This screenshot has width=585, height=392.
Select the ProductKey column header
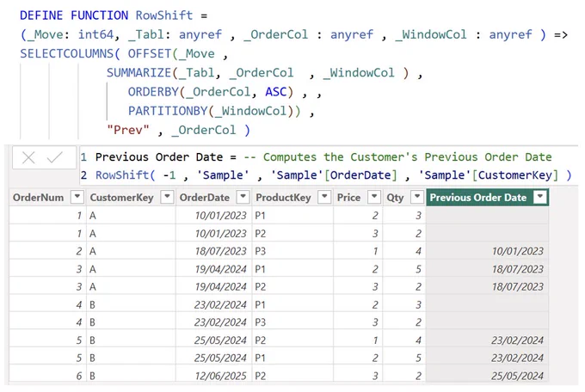pos(283,198)
